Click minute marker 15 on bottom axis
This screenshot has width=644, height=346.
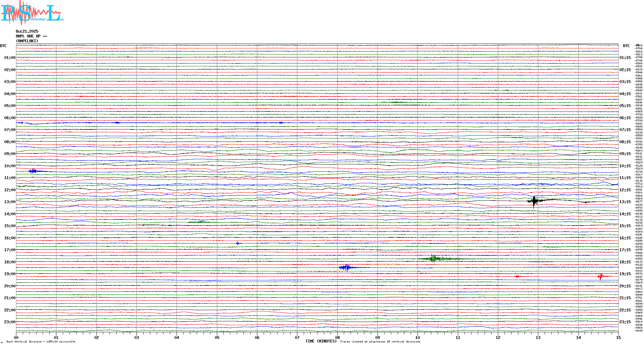click(x=618, y=338)
